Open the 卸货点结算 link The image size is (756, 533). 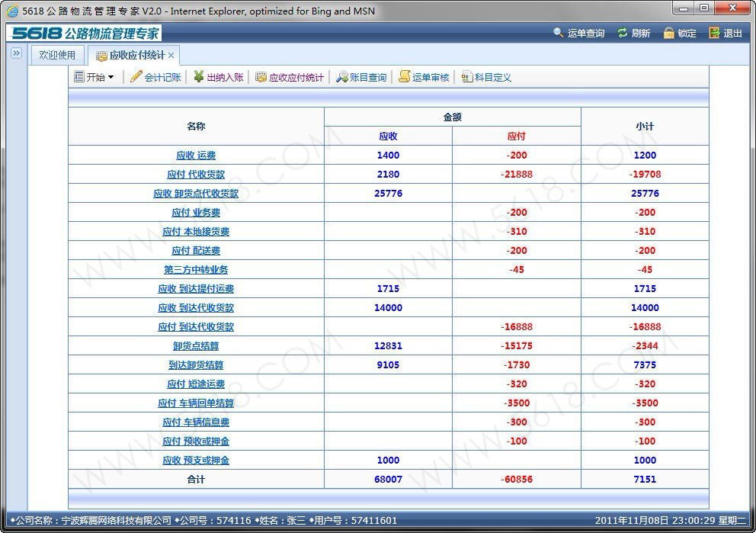coord(196,346)
